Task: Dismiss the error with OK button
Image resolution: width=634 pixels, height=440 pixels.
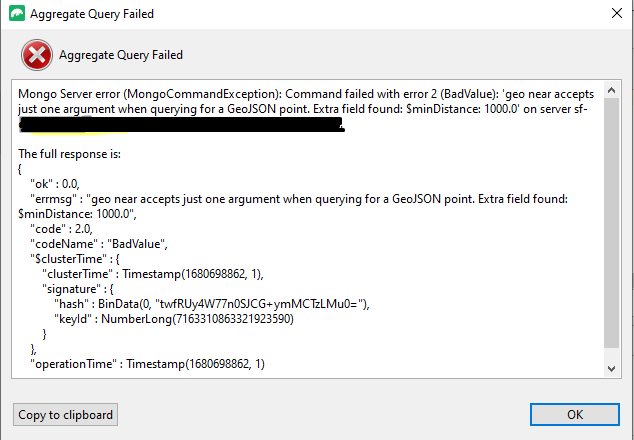Action: point(575,415)
